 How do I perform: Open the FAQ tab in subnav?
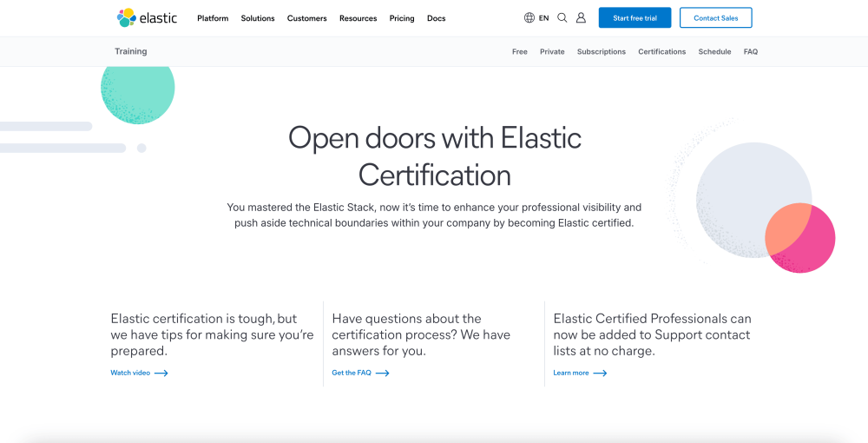click(751, 51)
